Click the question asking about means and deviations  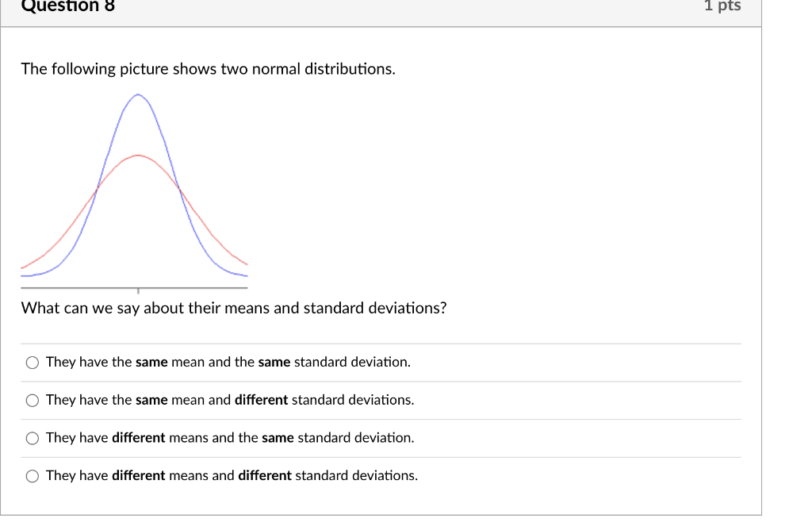click(235, 308)
